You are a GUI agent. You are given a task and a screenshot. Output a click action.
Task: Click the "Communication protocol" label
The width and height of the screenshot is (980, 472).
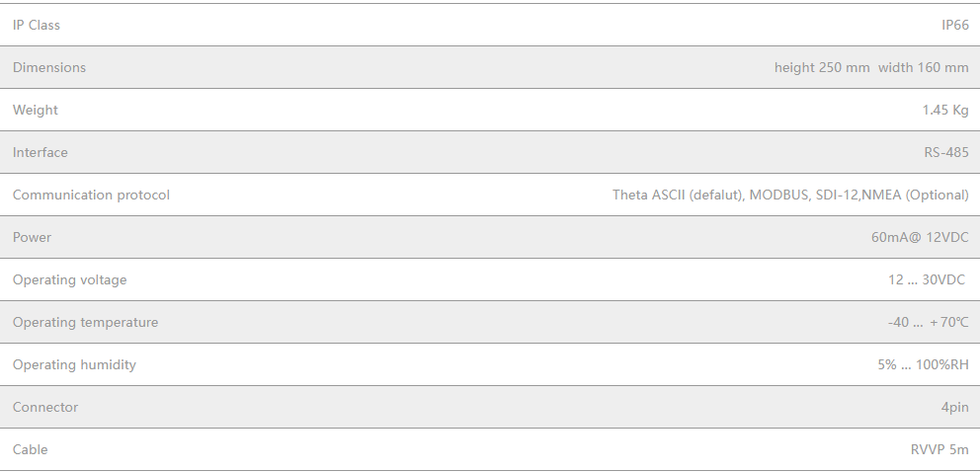click(91, 195)
